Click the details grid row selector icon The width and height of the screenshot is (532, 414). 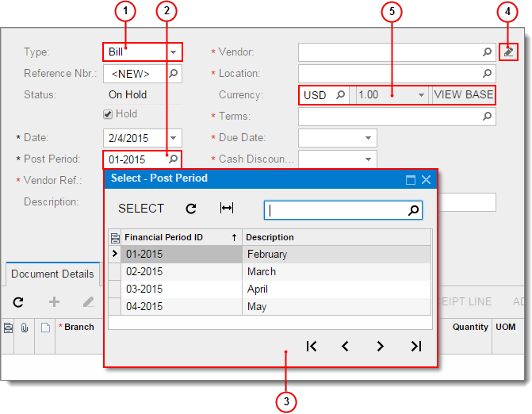[8, 328]
